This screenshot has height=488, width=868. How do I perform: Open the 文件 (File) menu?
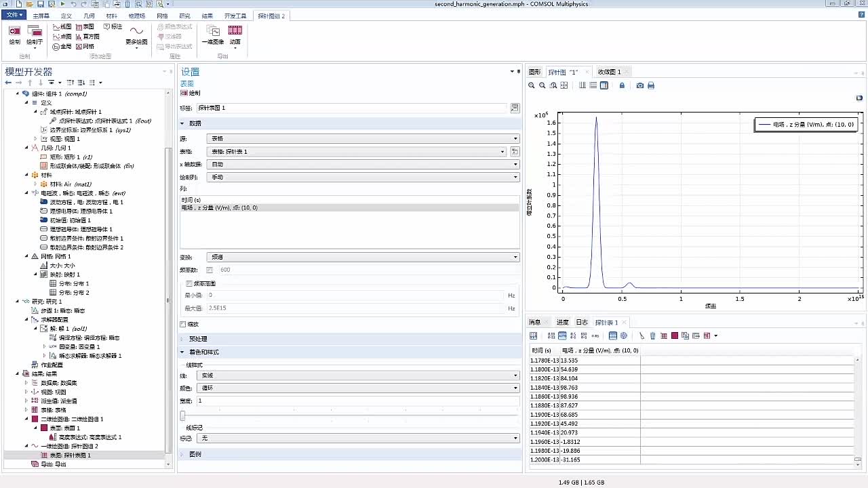[14, 15]
